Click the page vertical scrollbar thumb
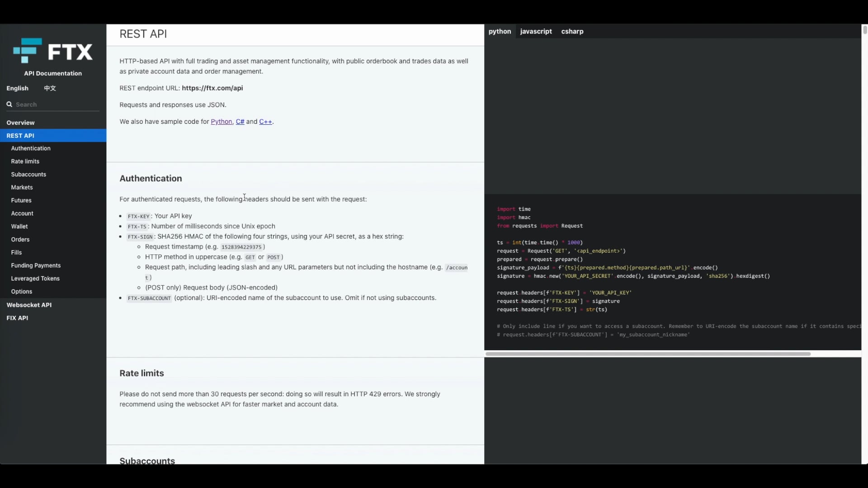 864,30
